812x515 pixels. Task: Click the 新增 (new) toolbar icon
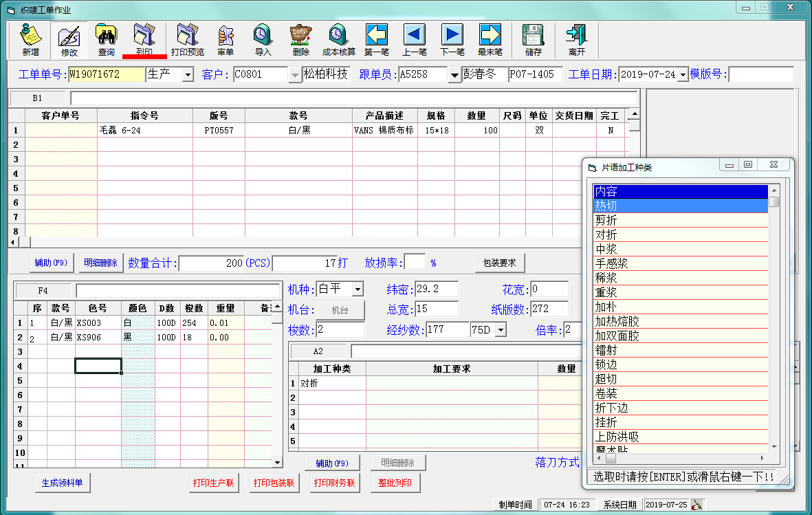pyautogui.click(x=30, y=40)
